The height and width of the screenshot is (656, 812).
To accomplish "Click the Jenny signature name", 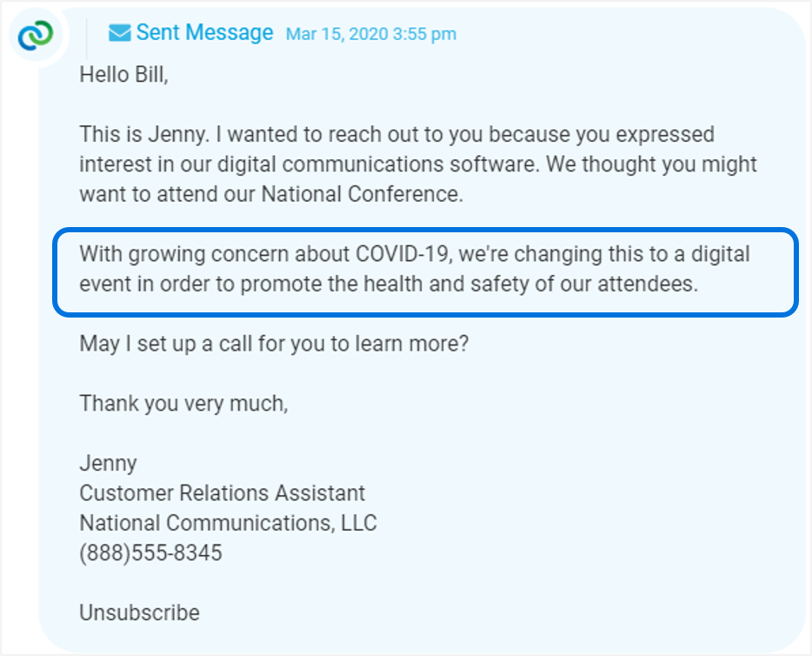I will point(108,463).
